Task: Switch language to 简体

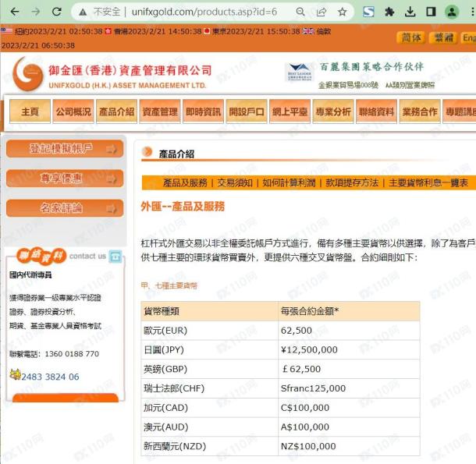Action: click(x=411, y=37)
